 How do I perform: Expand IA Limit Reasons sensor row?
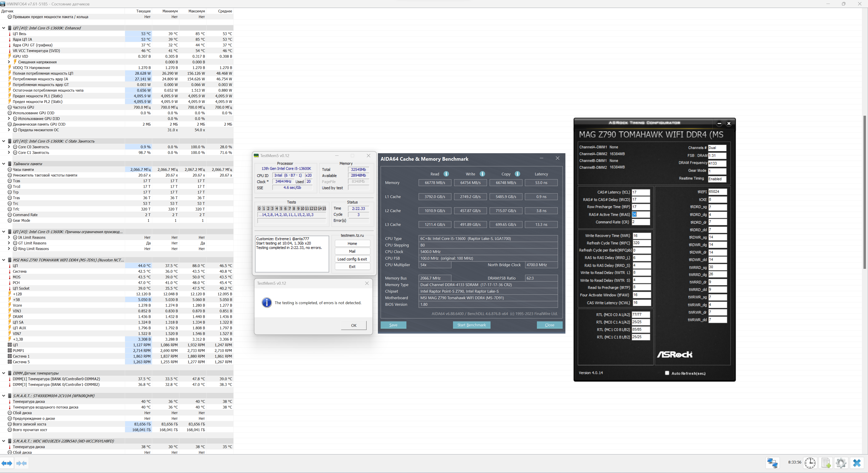click(x=9, y=237)
